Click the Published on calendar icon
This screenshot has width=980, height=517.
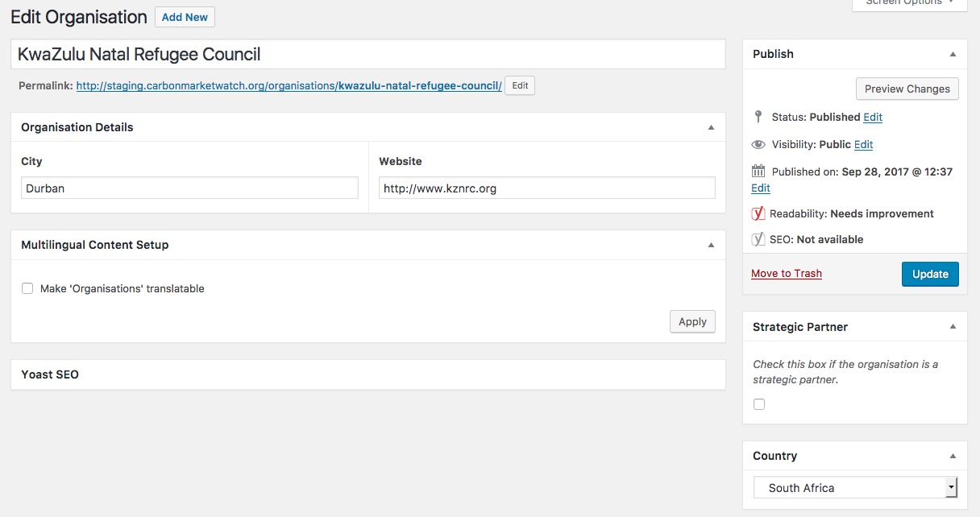[758, 171]
